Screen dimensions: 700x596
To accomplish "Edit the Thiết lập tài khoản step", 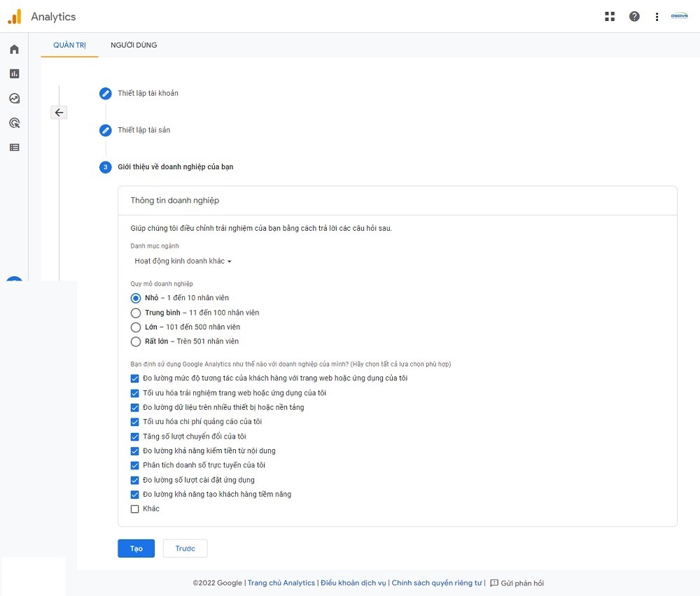I will click(105, 92).
